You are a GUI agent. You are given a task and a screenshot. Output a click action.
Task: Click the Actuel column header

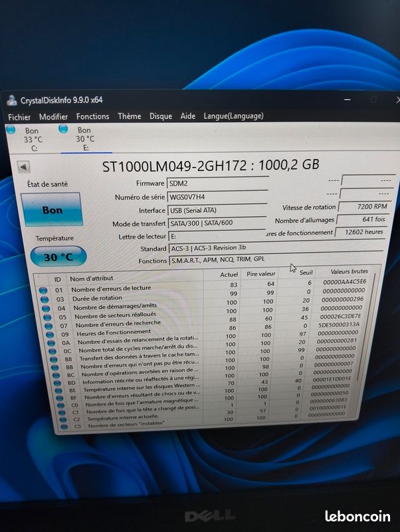(229, 275)
